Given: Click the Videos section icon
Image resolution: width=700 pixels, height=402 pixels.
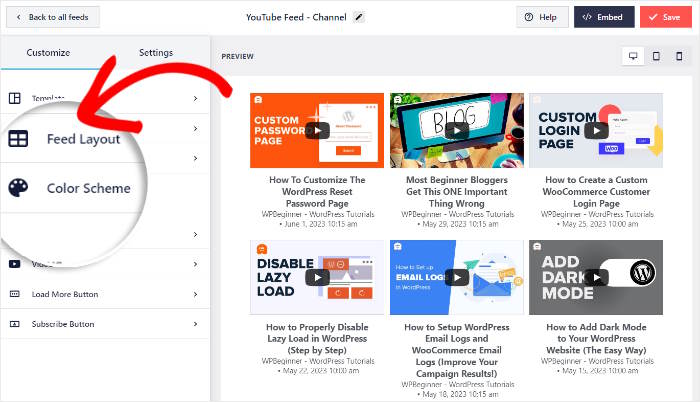Looking at the screenshot, I should (x=15, y=264).
